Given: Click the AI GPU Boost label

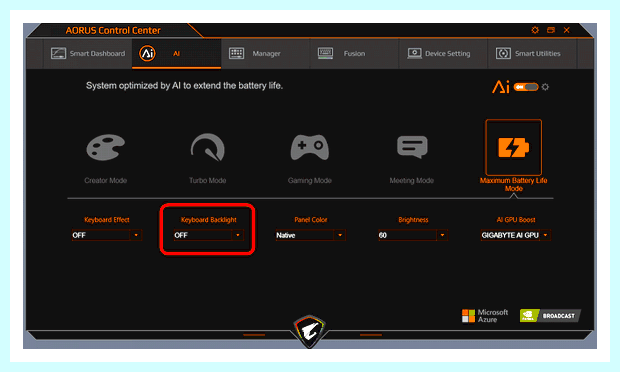Looking at the screenshot, I should coord(516,220).
